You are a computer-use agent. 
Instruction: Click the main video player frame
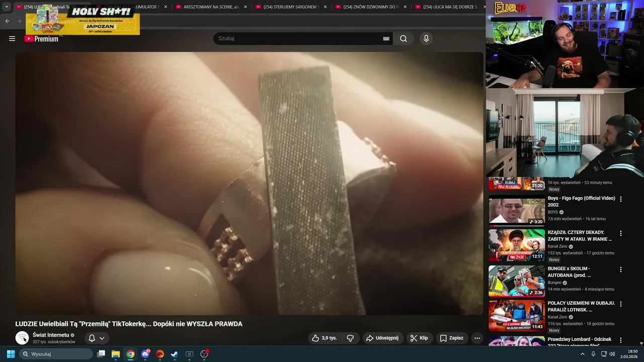coord(249,184)
